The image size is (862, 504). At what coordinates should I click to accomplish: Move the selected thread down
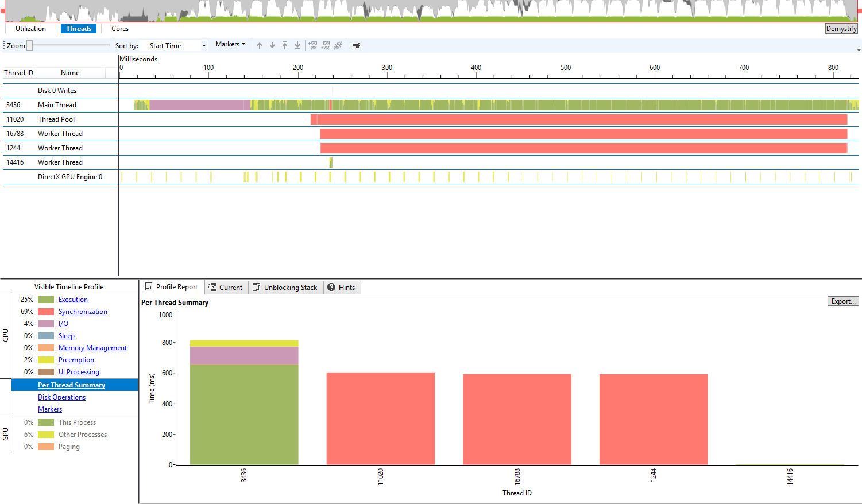click(272, 45)
